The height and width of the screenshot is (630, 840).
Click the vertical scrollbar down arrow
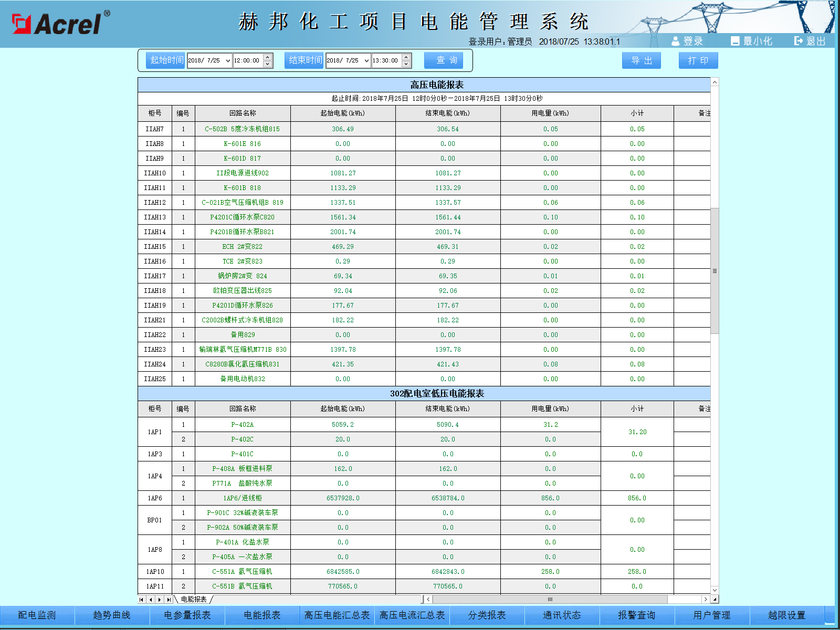714,590
